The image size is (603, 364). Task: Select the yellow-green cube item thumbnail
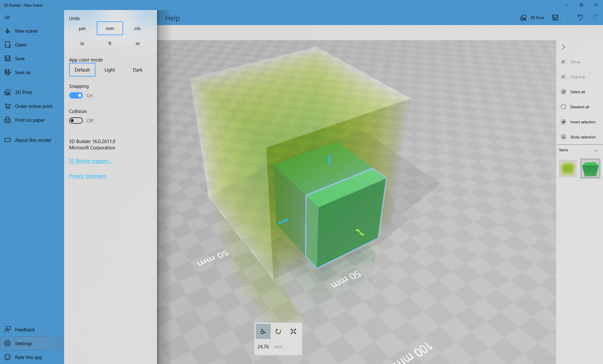tap(568, 169)
